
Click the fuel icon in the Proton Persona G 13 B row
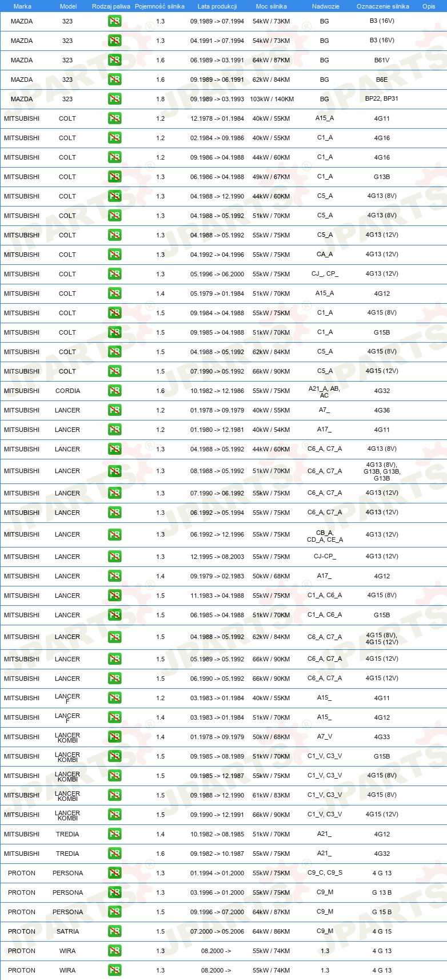(x=115, y=892)
